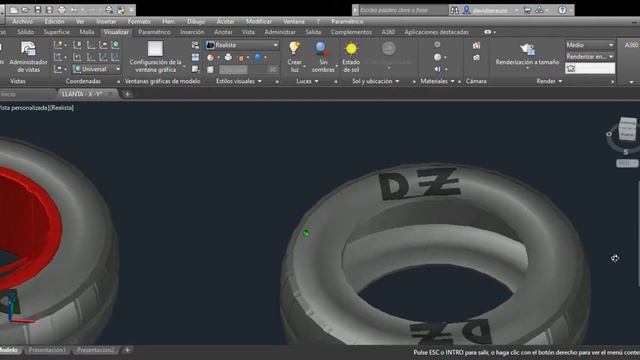Click the opacity slider in Estilos visuales
Viewport: 640px width, 360px height.
248,69
